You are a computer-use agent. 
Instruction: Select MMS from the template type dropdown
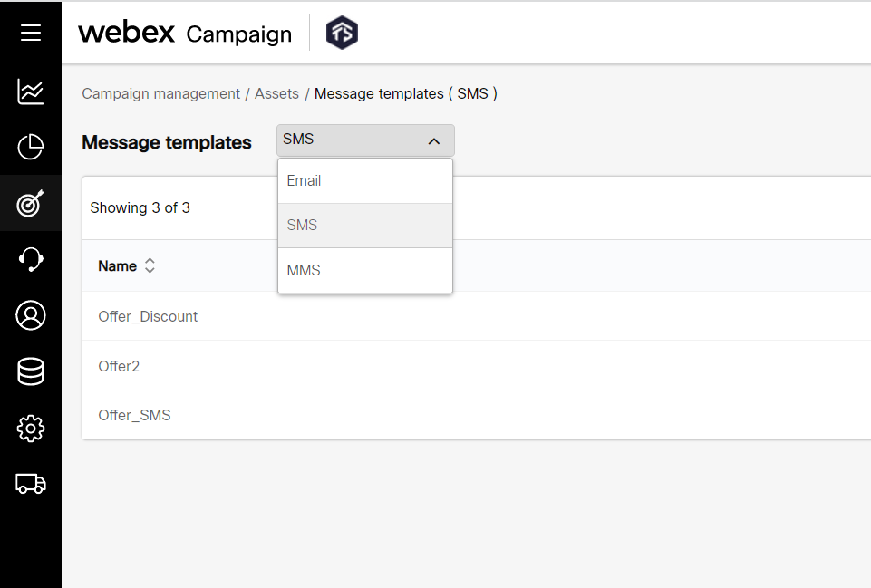coord(304,269)
